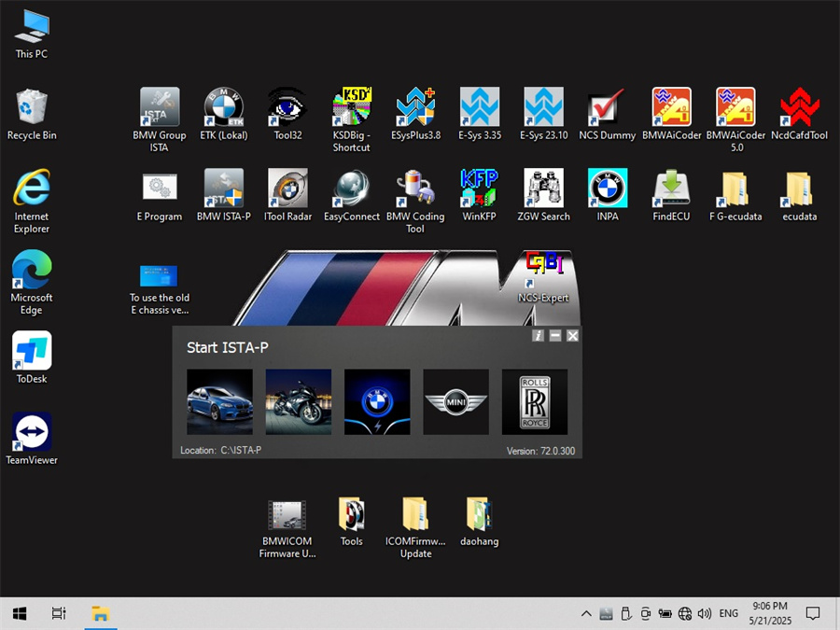Launch BMW Group ISTA application
This screenshot has width=840, height=630.
point(159,106)
